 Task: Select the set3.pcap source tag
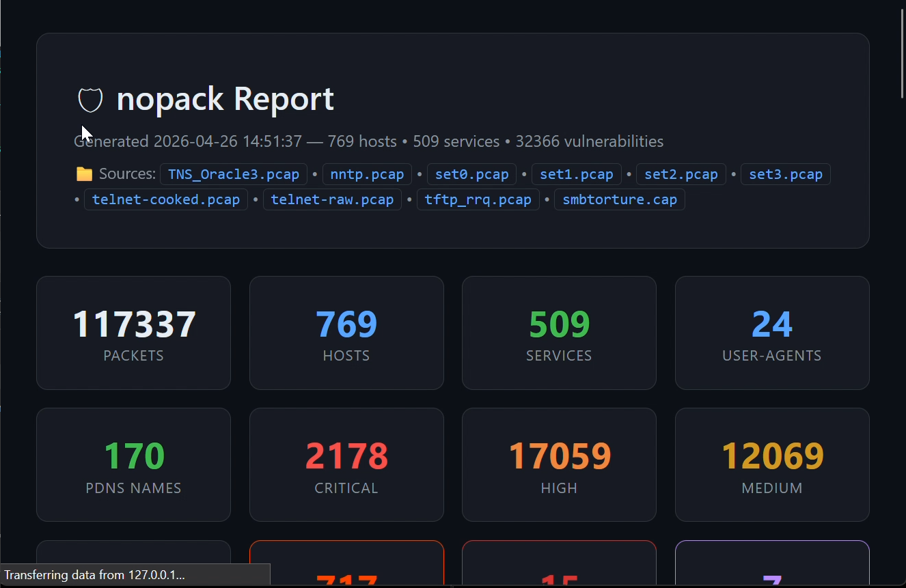[785, 174]
